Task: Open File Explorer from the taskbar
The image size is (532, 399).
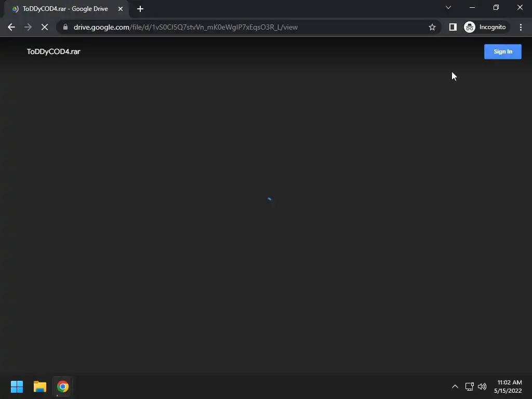Action: coord(39,387)
